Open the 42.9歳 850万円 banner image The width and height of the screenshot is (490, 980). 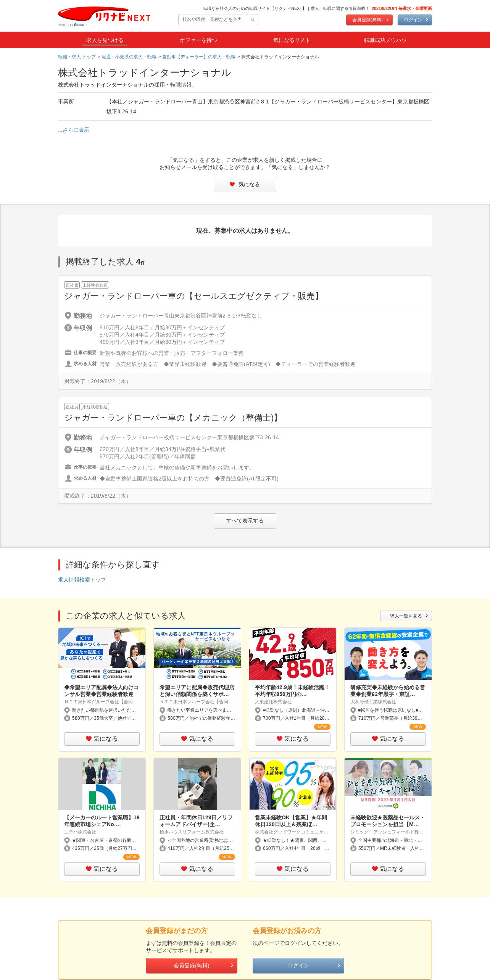tap(293, 654)
